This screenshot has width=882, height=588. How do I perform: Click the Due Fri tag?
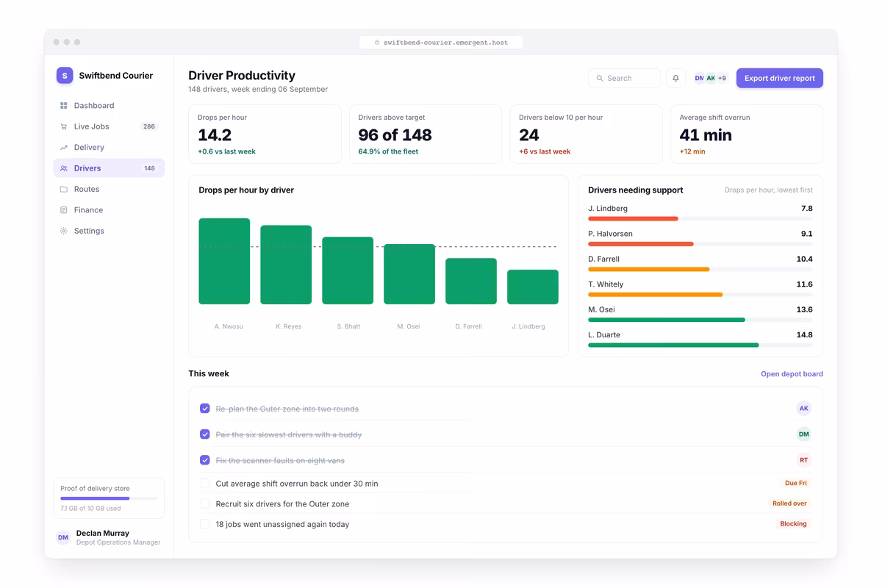[x=796, y=484]
